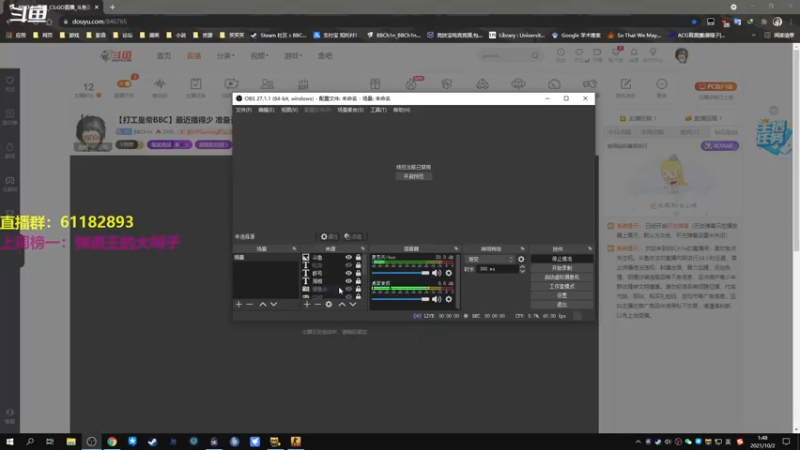Unlock the 群号 source lock icon
Screen dimensions: 800x450
(358, 273)
